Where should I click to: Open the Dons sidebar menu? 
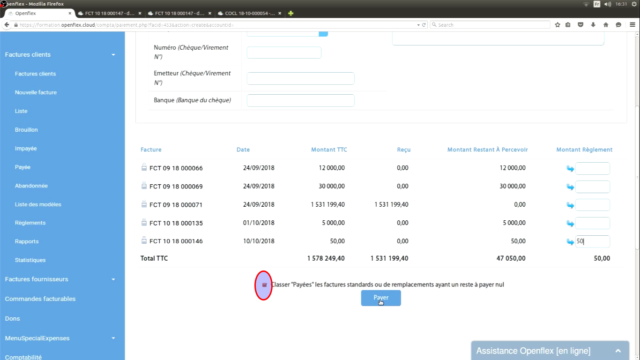pyautogui.click(x=12, y=318)
